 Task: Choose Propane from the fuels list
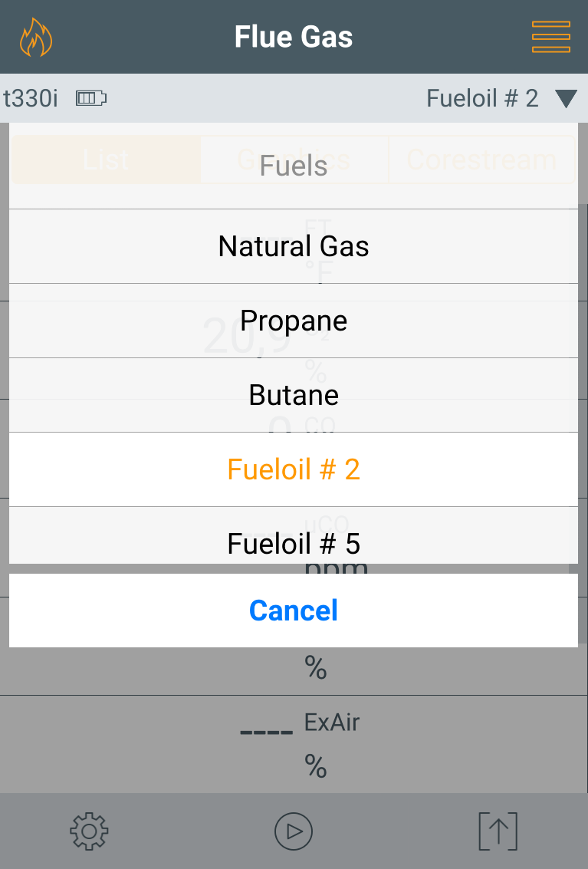(x=294, y=321)
